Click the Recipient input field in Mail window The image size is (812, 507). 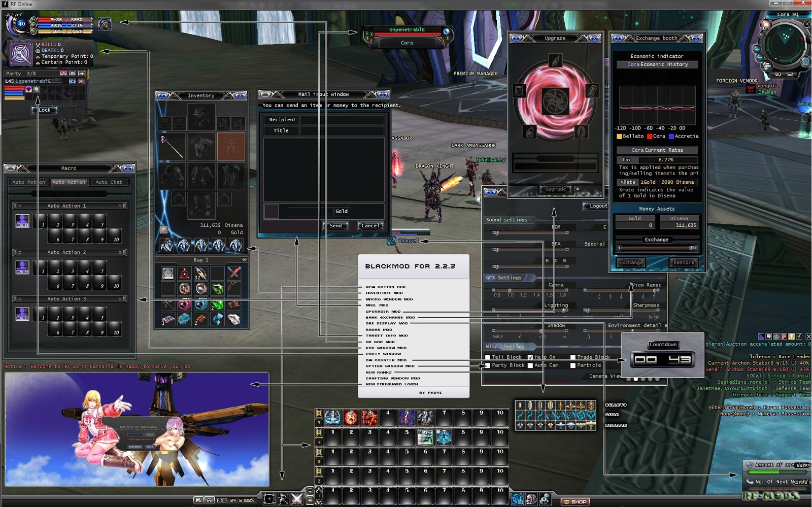point(343,120)
